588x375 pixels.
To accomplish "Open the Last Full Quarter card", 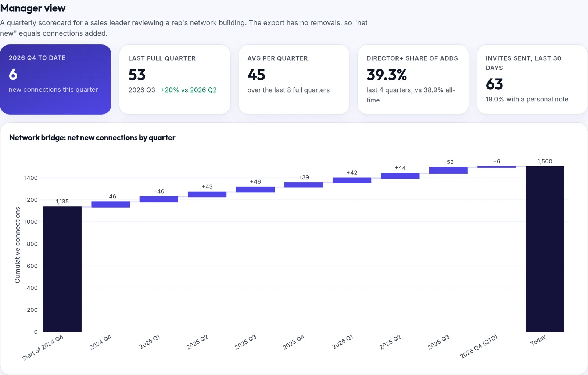I will pyautogui.click(x=175, y=79).
